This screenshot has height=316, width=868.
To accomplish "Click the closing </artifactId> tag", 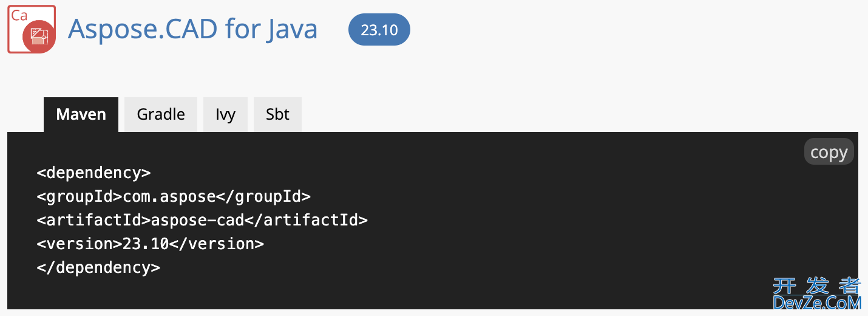I will pos(306,220).
